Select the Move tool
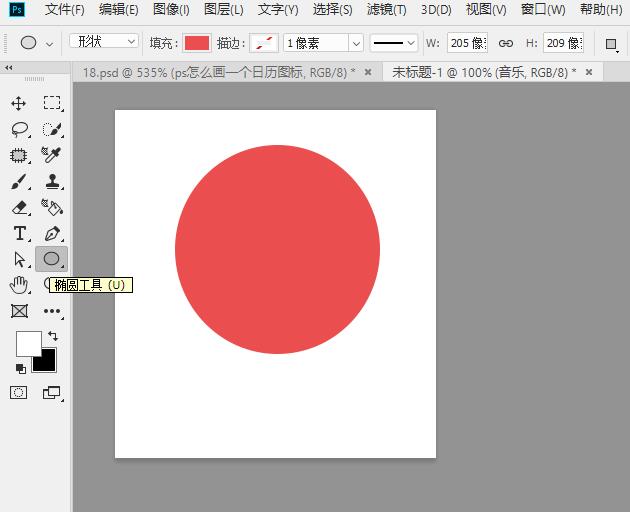Viewport: 630px width, 512px height. coord(19,103)
